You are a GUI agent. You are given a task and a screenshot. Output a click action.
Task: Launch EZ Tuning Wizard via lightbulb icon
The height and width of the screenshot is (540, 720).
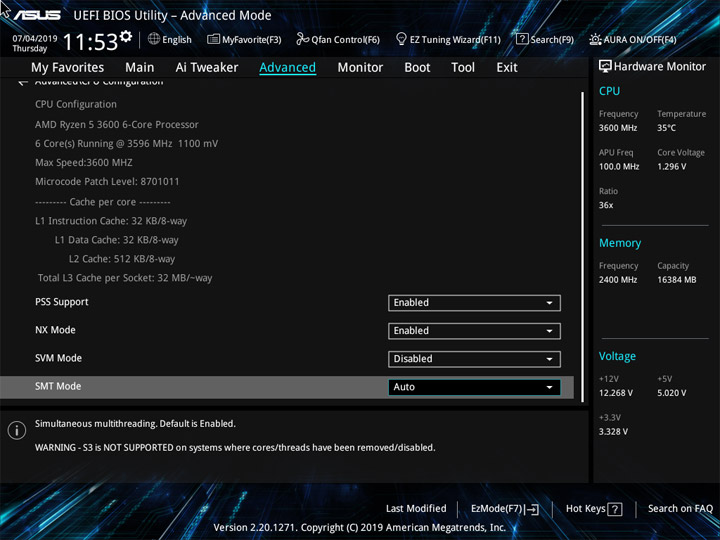click(x=401, y=39)
